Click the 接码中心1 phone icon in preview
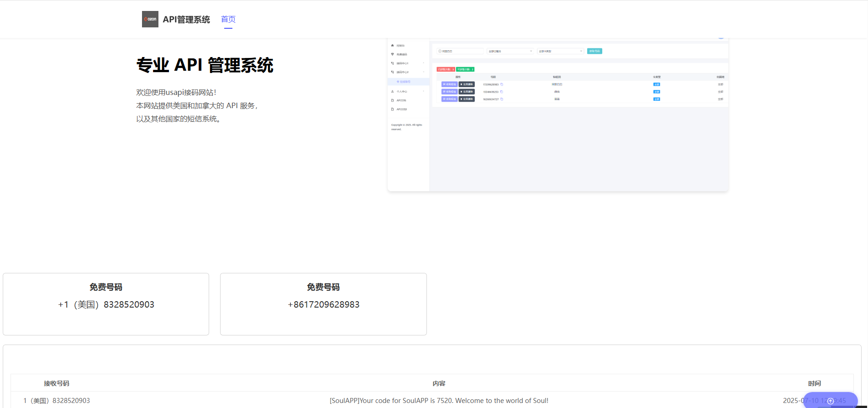Screen dimensions: 868x408 pyautogui.click(x=392, y=63)
